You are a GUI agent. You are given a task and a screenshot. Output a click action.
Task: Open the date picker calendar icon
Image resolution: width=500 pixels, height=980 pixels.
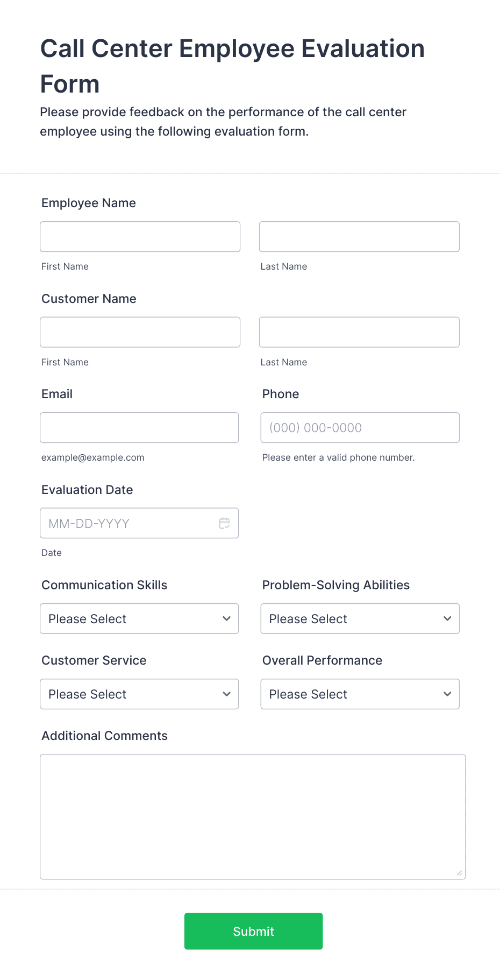click(224, 523)
